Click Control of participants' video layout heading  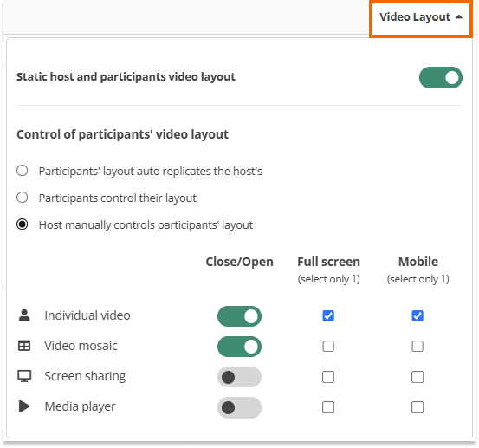point(122,135)
